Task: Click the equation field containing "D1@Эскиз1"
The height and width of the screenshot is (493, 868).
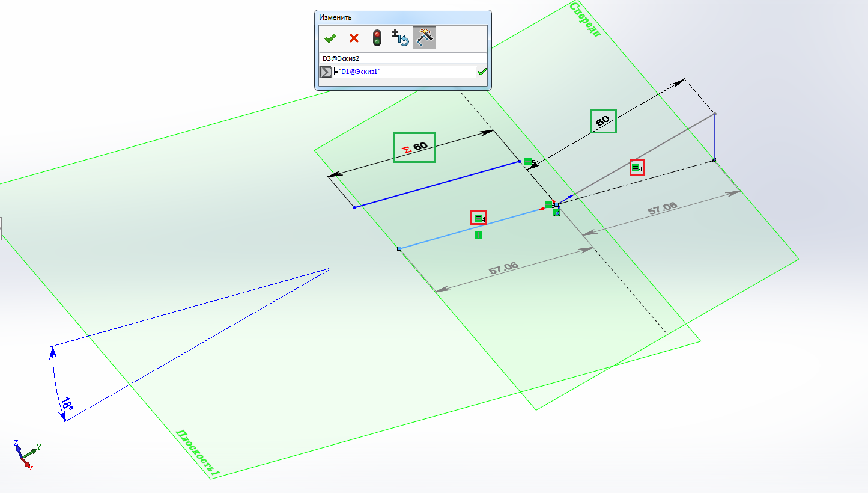Action: (404, 72)
